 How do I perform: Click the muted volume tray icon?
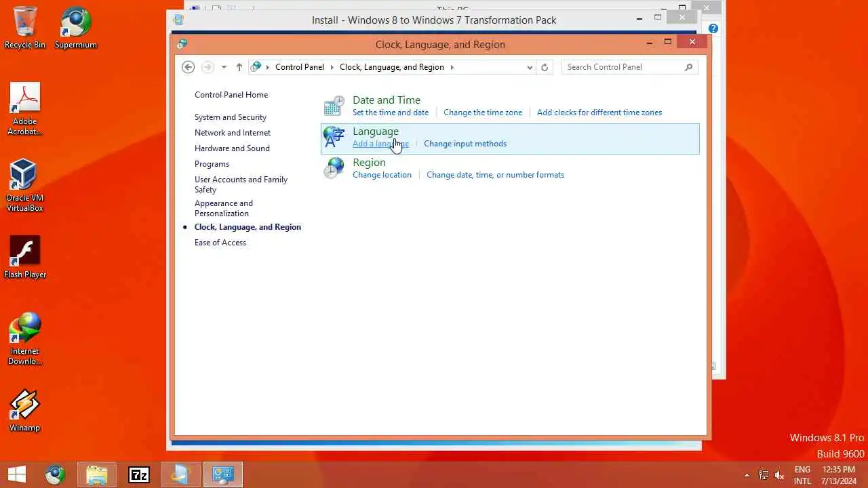click(780, 475)
